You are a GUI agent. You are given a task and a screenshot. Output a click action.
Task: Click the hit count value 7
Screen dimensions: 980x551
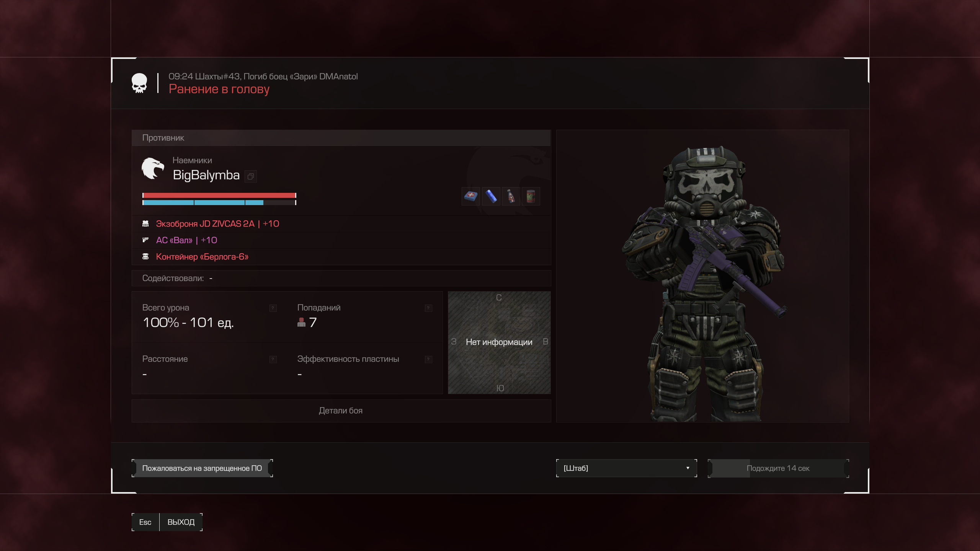tap(313, 323)
